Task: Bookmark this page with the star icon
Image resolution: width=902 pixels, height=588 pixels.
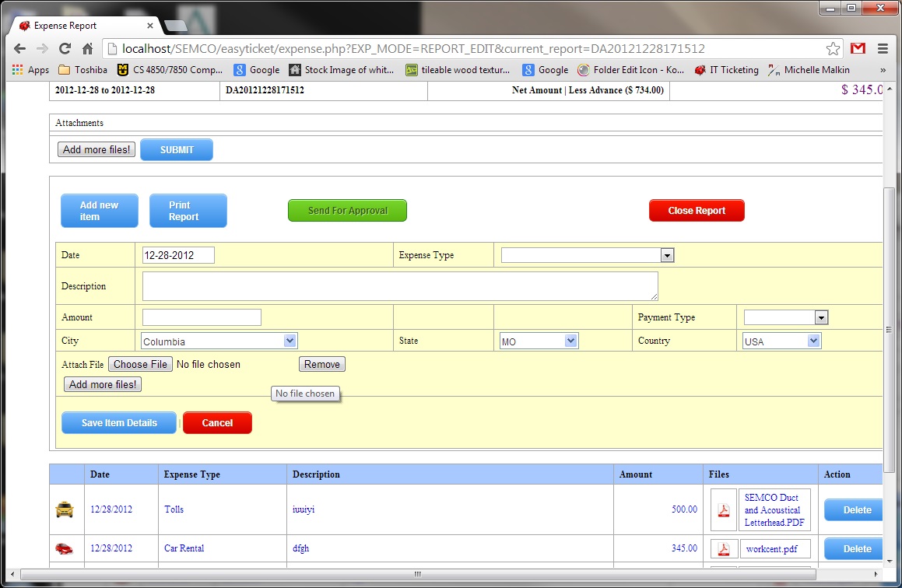Action: tap(833, 48)
